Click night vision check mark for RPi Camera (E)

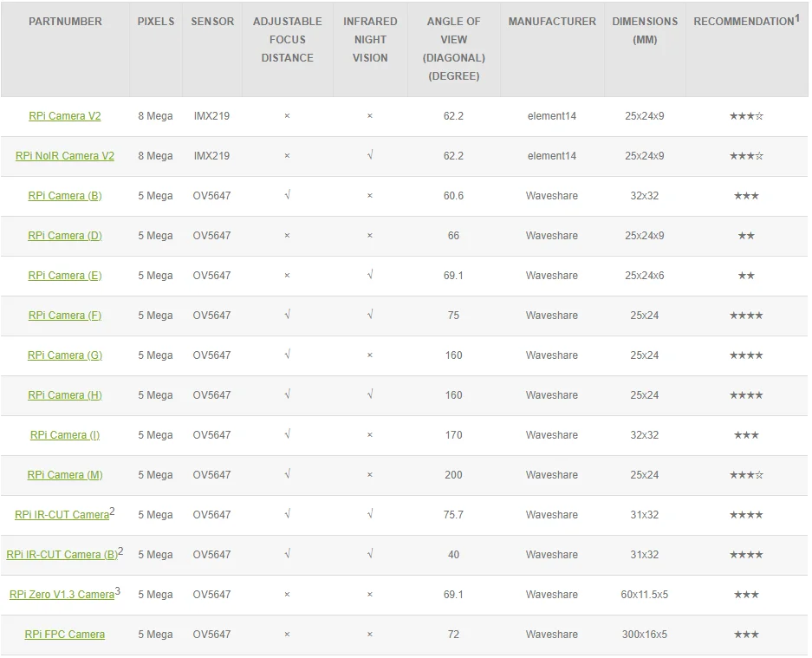point(370,275)
